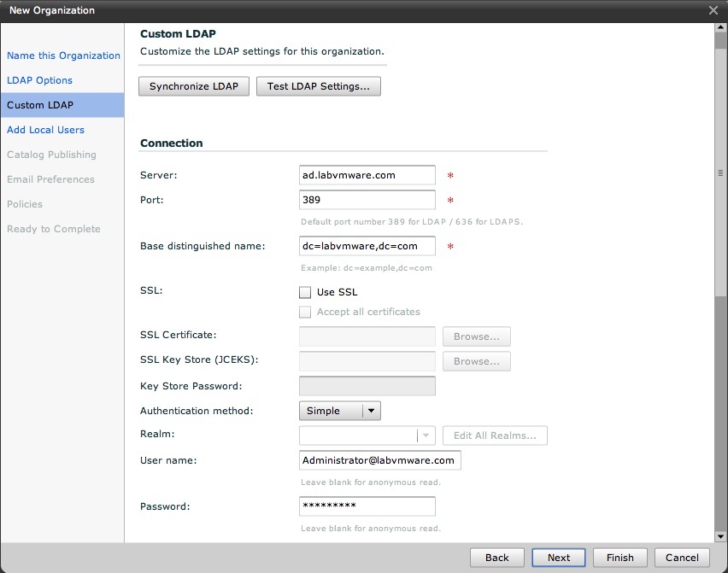Open the LDAP Options step
This screenshot has width=728, height=573.
pos(39,80)
